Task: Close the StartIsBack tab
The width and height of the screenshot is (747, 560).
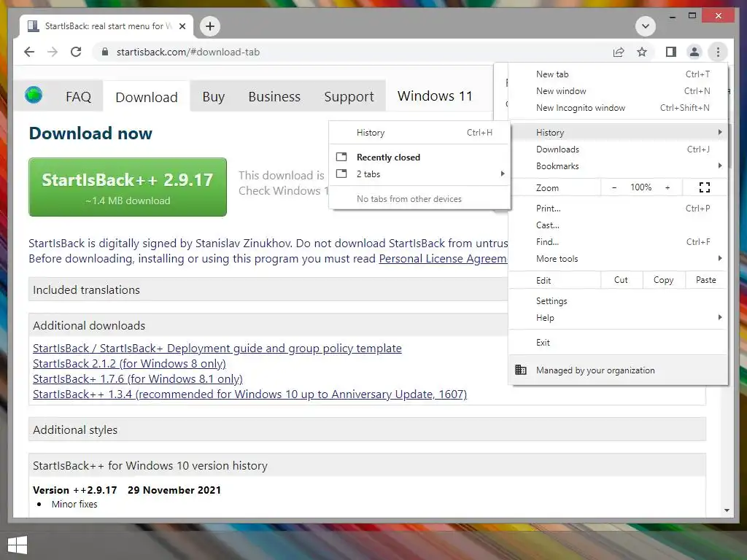Action: [x=182, y=26]
